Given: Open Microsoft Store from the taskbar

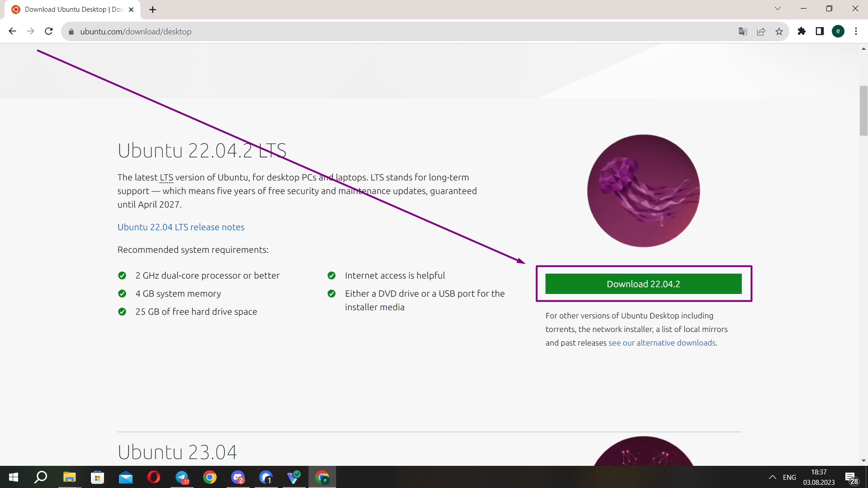Looking at the screenshot, I should (97, 477).
